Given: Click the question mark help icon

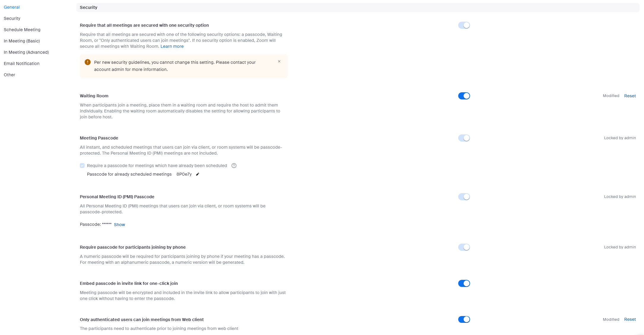Looking at the screenshot, I should point(234,166).
